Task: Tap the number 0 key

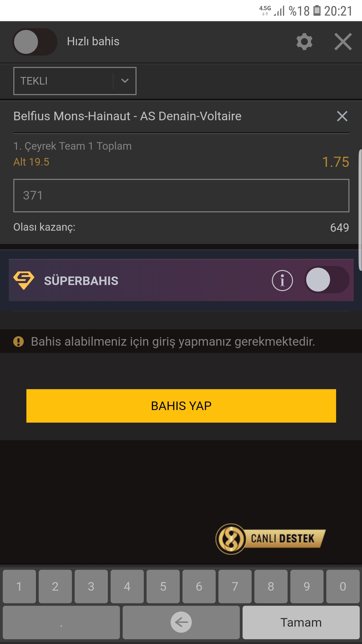Action: 343,586
